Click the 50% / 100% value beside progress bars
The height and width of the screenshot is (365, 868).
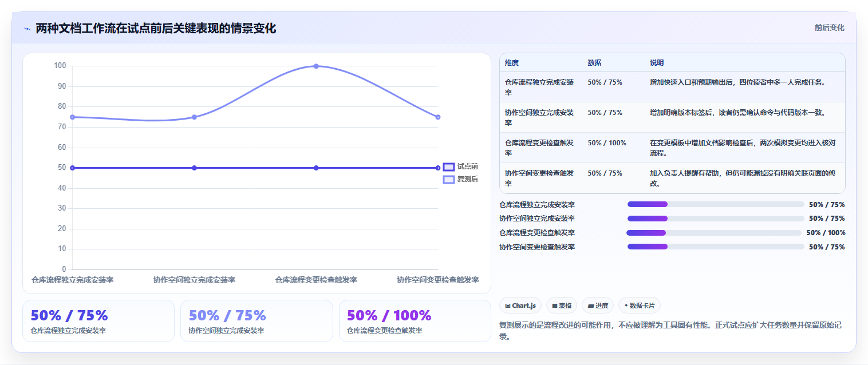coord(826,233)
